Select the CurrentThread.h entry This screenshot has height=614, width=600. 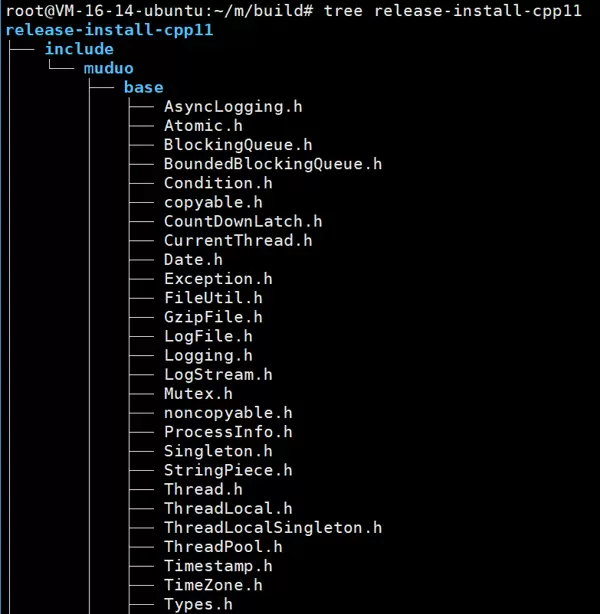click(x=238, y=240)
